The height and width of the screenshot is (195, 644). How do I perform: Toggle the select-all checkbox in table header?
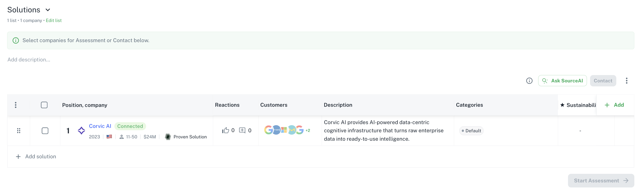[x=44, y=105]
